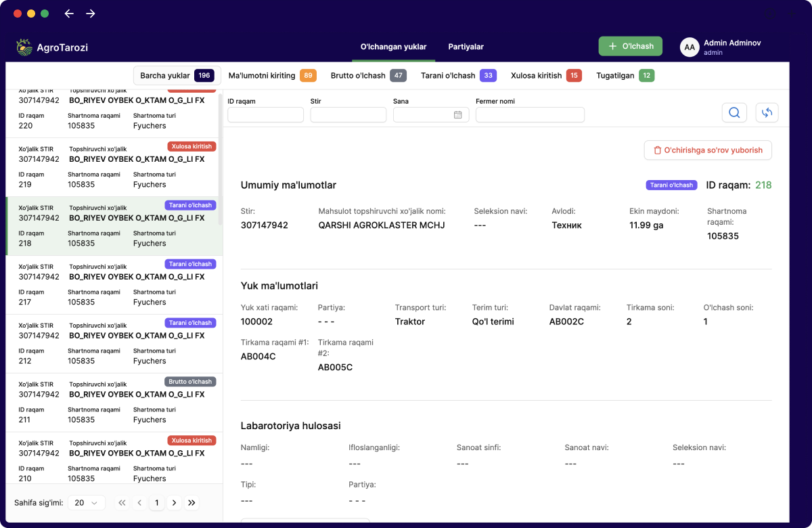Select the list record with ID 211
Screen dimensions: 812x528
pos(112,402)
